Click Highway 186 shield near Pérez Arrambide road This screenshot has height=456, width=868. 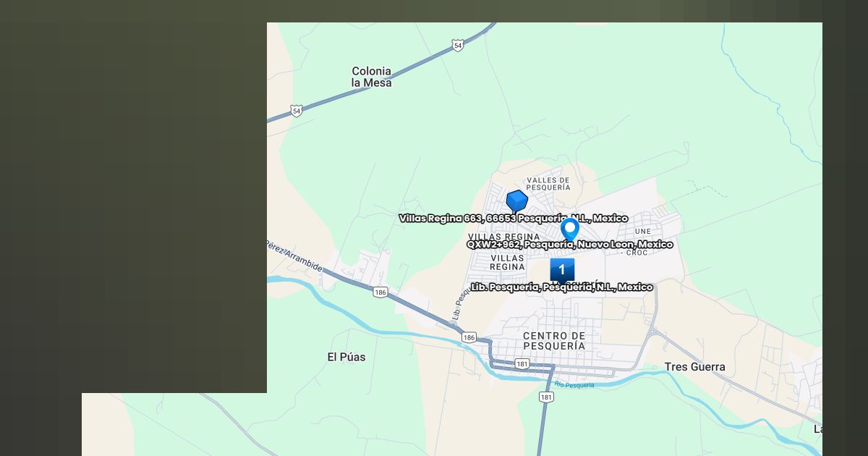tap(380, 292)
